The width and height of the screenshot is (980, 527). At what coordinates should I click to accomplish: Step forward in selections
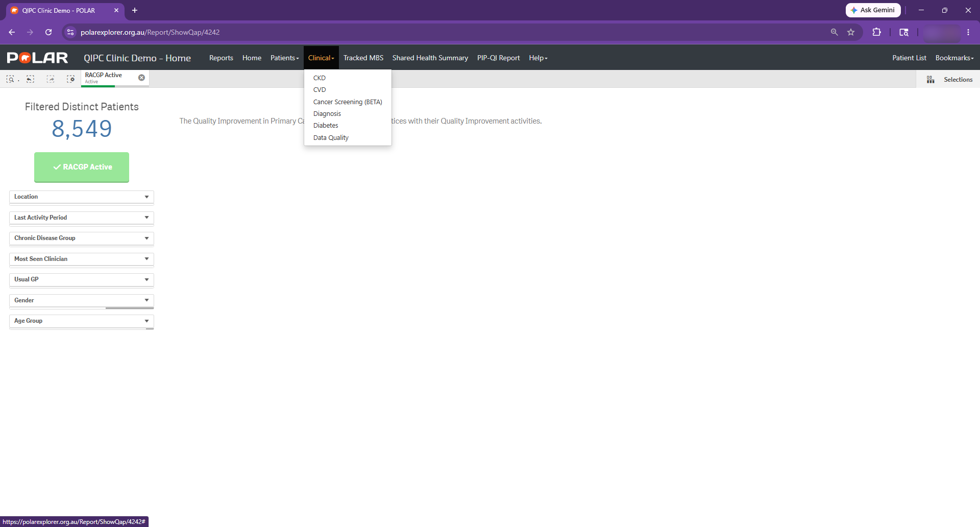click(51, 79)
